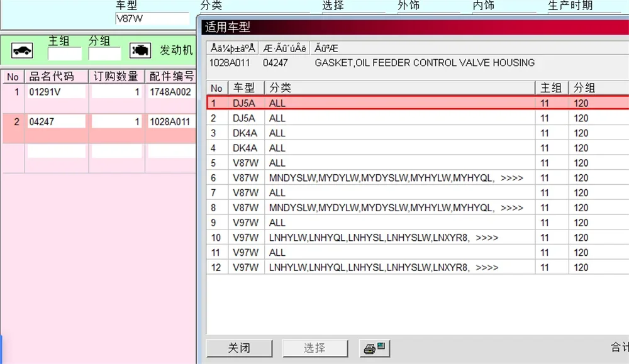Viewport: 629px width, 364px height.
Task: Click the 订购数量 column header
Action: (x=117, y=76)
